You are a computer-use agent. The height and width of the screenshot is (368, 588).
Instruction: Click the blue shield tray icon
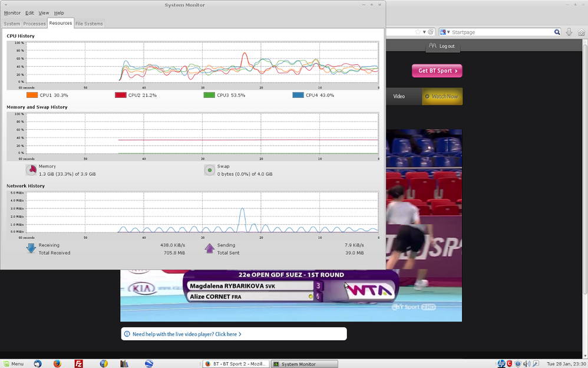pos(518,363)
